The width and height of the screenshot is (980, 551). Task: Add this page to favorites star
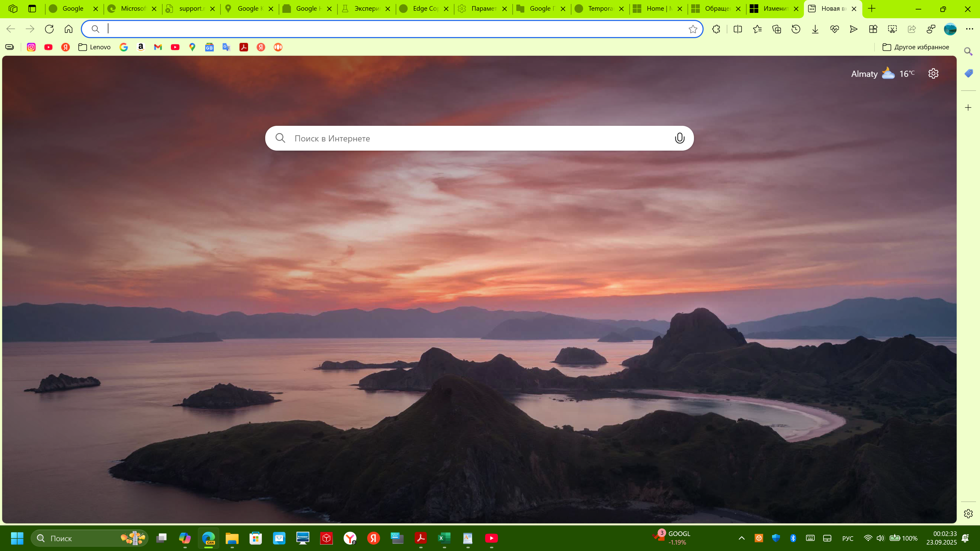click(693, 29)
